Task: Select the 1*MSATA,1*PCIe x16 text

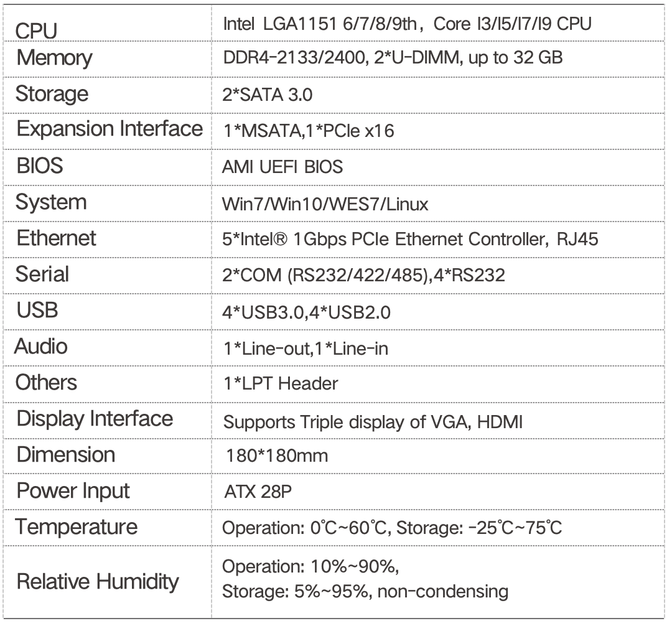Action: tap(309, 132)
